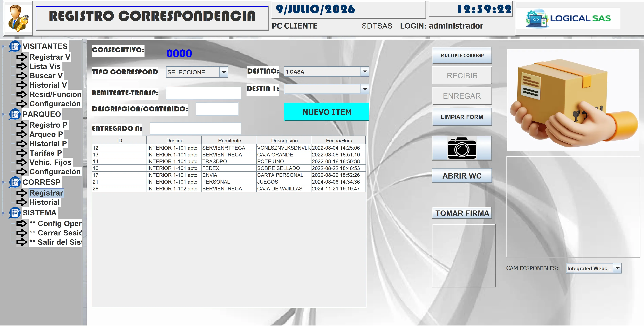The width and height of the screenshot is (644, 326).
Task: Open the CAM DISPONIBLES webcam dropdown
Action: coord(617,268)
